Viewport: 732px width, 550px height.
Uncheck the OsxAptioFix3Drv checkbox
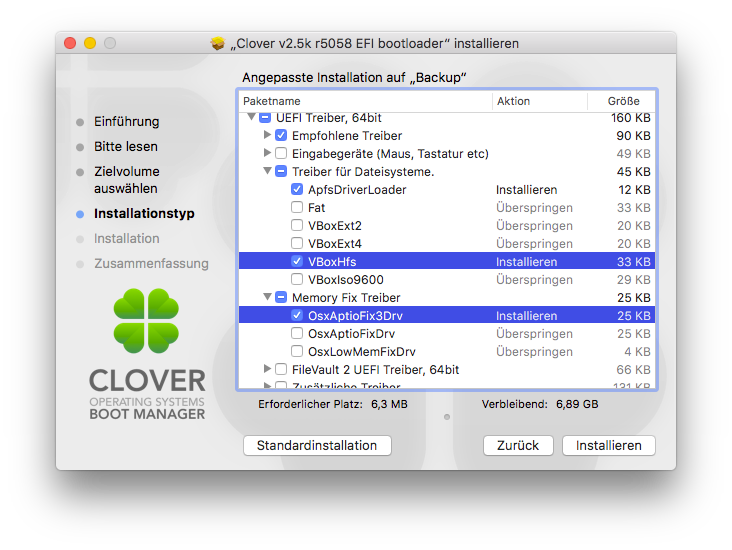297,316
